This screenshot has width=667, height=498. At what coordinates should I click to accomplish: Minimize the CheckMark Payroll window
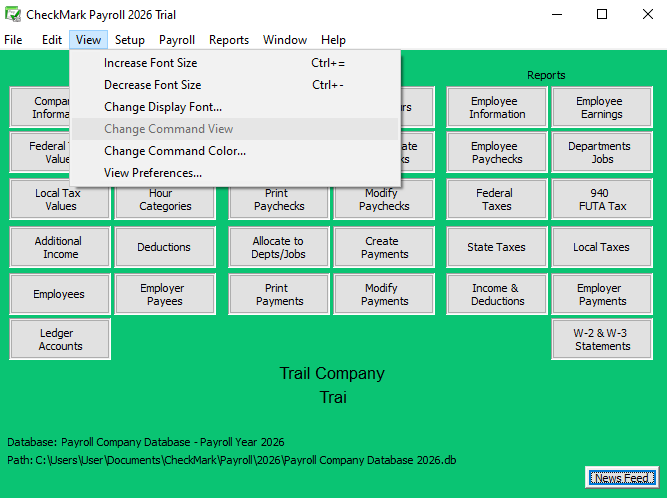[x=557, y=14]
